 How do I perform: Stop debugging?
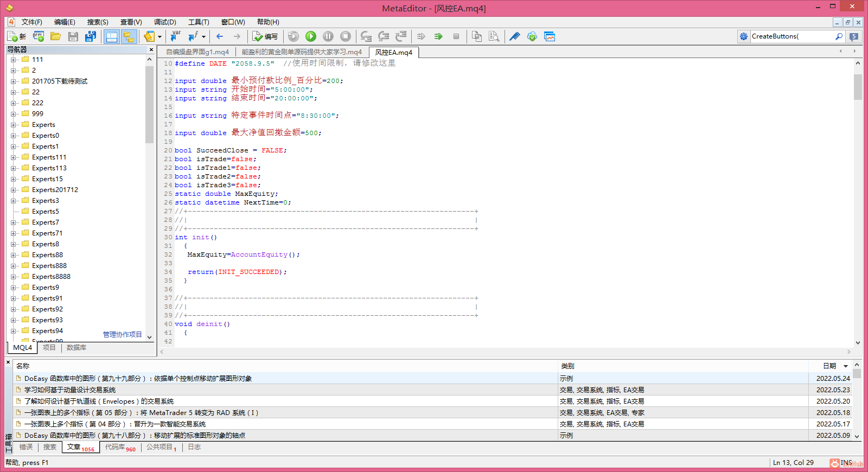pyautogui.click(x=346, y=36)
